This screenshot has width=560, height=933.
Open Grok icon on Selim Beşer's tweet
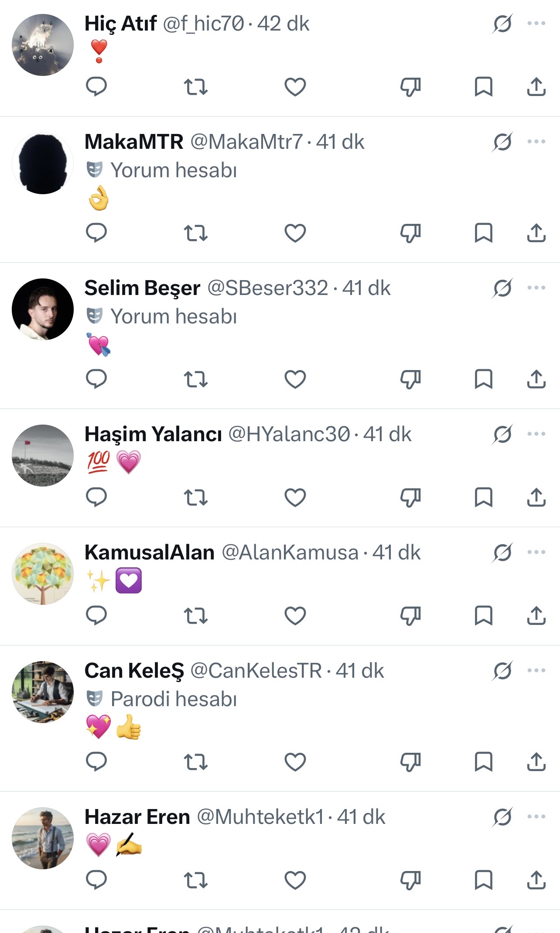502,288
